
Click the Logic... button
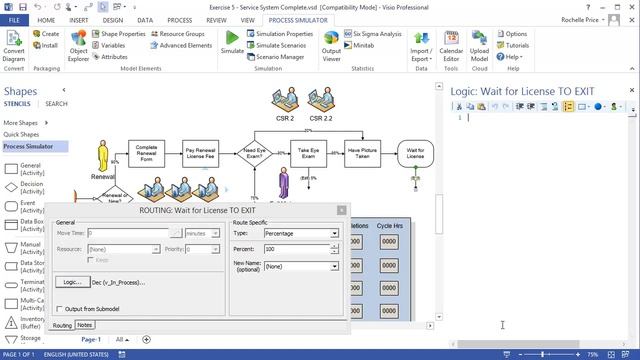point(73,282)
